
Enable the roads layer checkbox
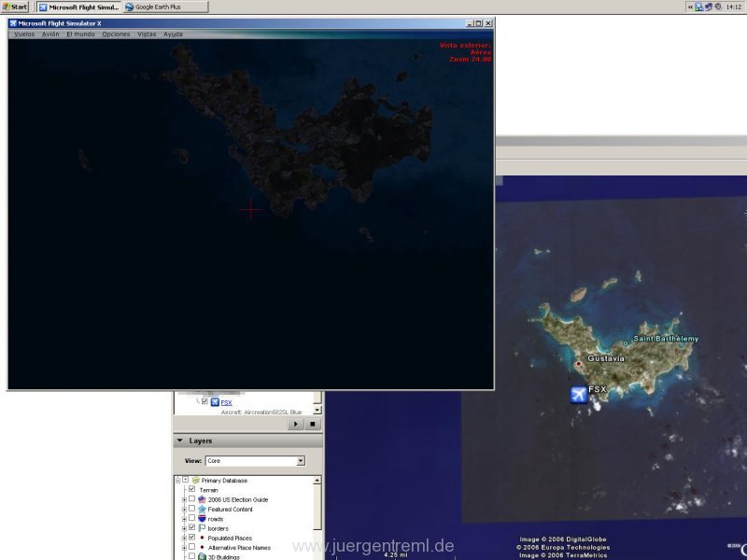191,518
